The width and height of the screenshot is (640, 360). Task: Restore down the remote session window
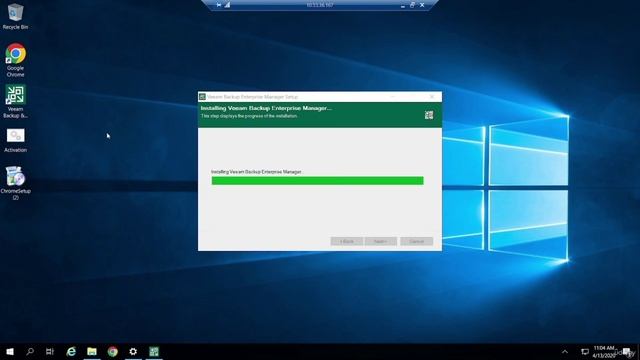click(x=412, y=5)
